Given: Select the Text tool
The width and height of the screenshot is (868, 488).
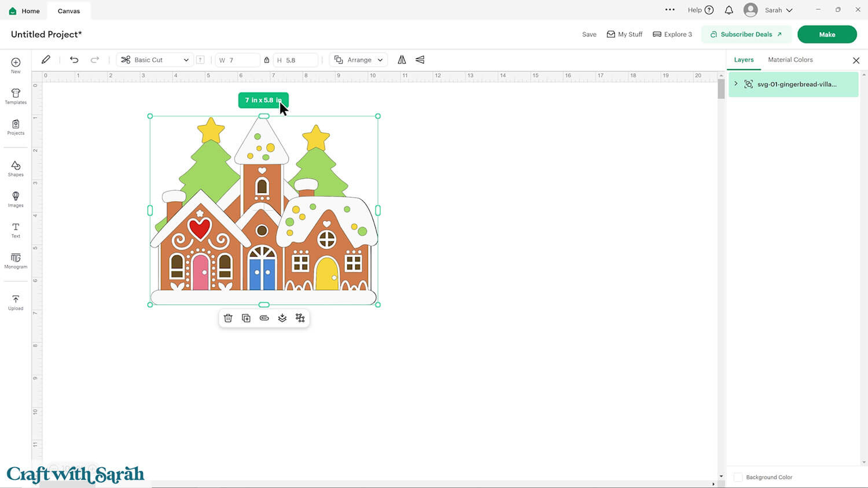Looking at the screenshot, I should [x=16, y=230].
